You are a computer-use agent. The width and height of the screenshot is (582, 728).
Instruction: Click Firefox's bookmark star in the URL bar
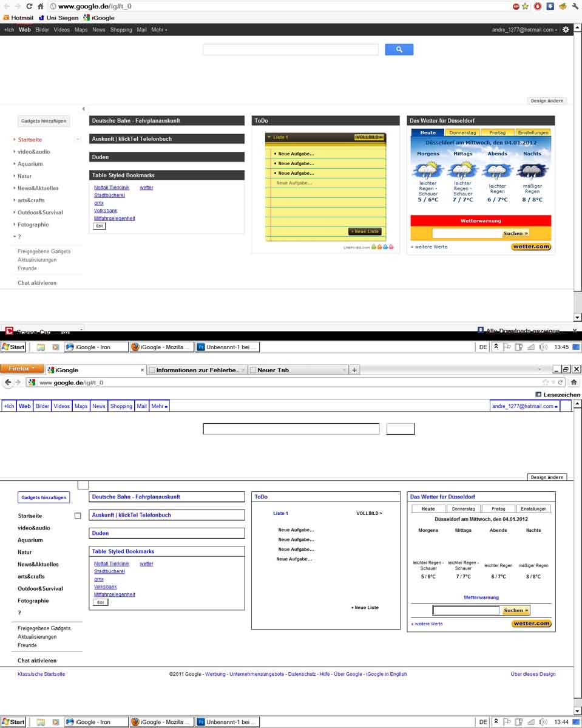coord(546,382)
